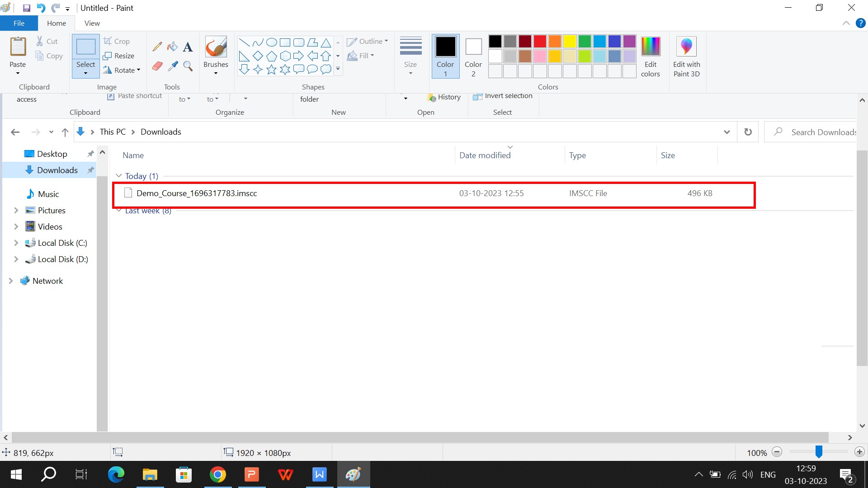Switch to the Home ribbon tab
The width and height of the screenshot is (868, 488).
57,23
